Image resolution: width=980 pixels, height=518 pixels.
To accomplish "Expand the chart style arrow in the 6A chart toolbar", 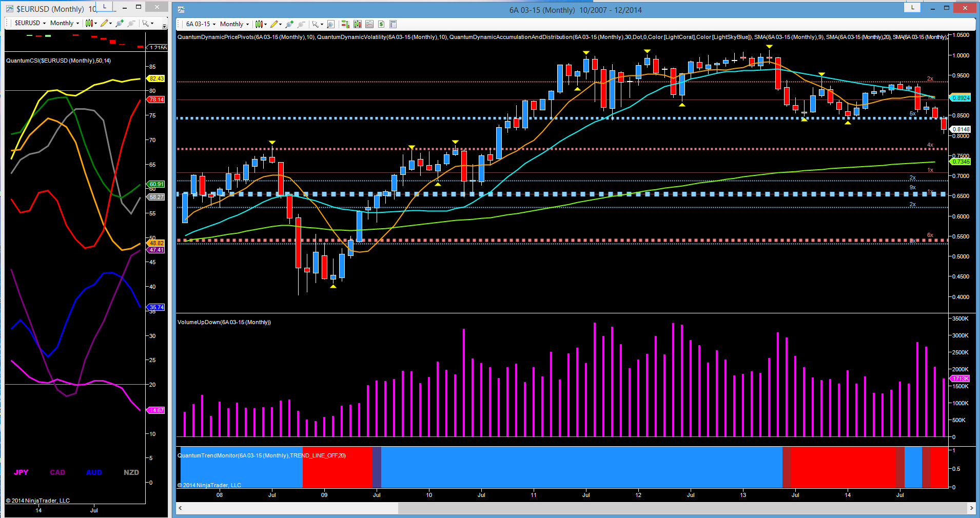I will (x=266, y=24).
